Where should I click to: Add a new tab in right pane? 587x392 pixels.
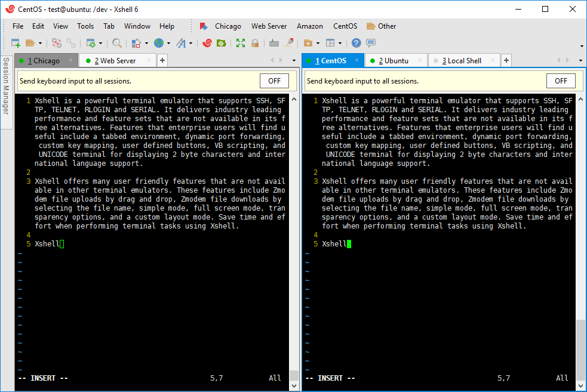coord(506,60)
